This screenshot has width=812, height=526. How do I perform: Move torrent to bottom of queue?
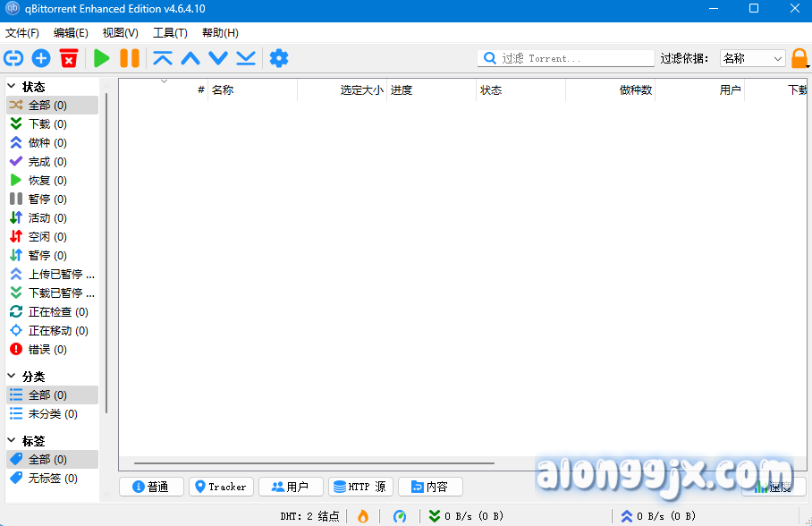(x=246, y=58)
